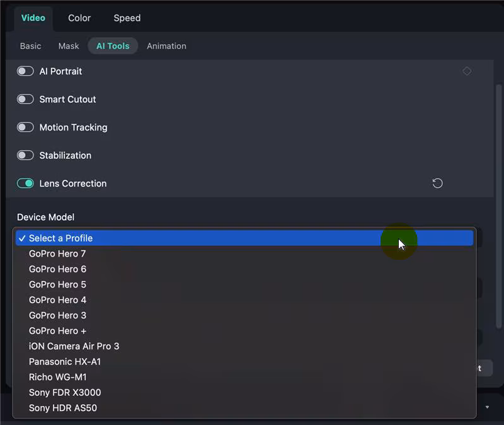Choose GoPro Hero 7 profile
This screenshot has width=504, height=425.
pyautogui.click(x=244, y=253)
